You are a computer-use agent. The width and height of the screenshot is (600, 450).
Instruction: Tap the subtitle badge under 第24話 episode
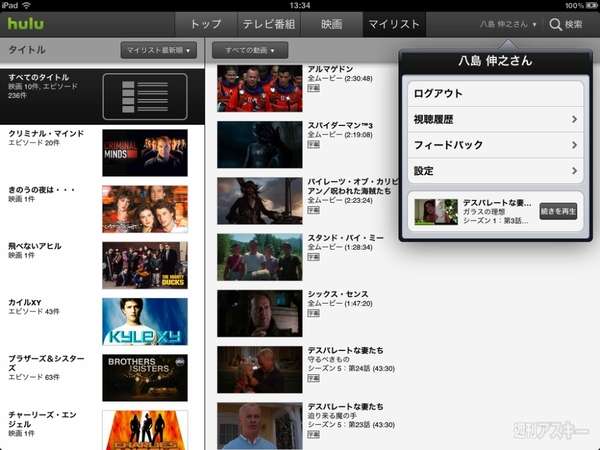(x=313, y=378)
